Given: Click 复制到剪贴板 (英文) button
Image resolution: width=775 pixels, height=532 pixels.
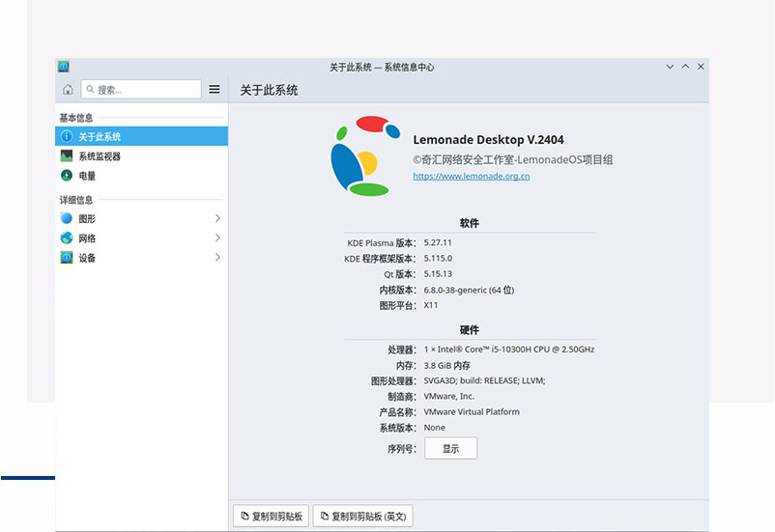Looking at the screenshot, I should tap(362, 517).
